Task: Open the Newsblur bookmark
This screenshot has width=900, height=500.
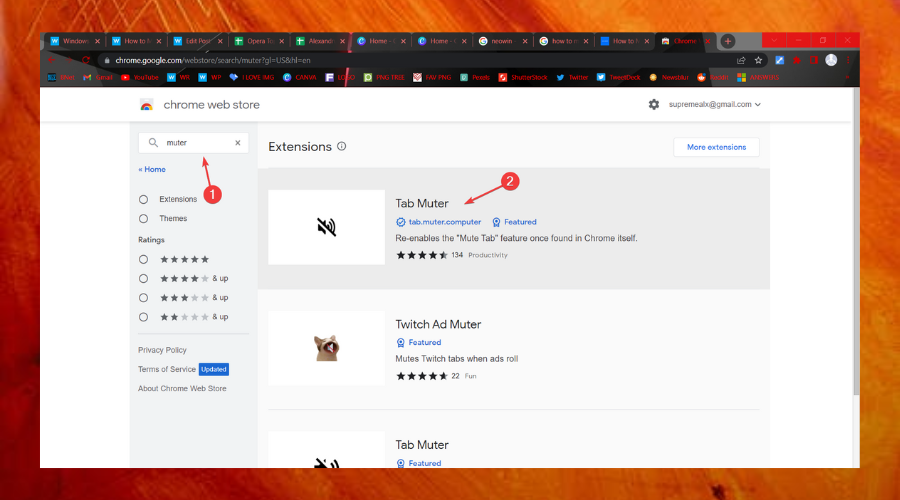Action: pyautogui.click(x=669, y=77)
